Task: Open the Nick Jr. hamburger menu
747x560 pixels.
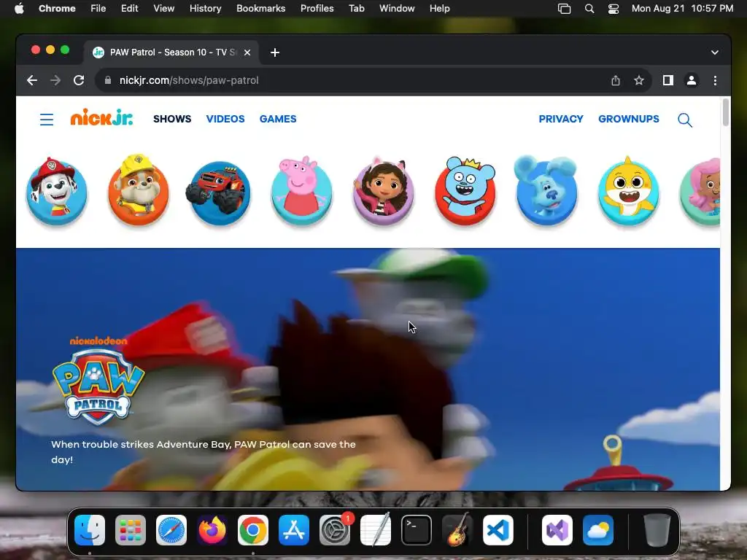Action: pyautogui.click(x=46, y=119)
